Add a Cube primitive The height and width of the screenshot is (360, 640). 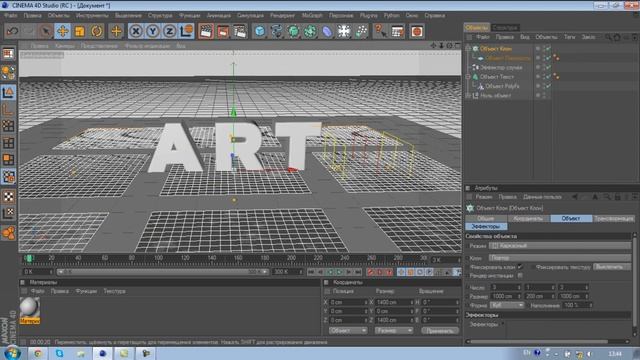(x=260, y=31)
